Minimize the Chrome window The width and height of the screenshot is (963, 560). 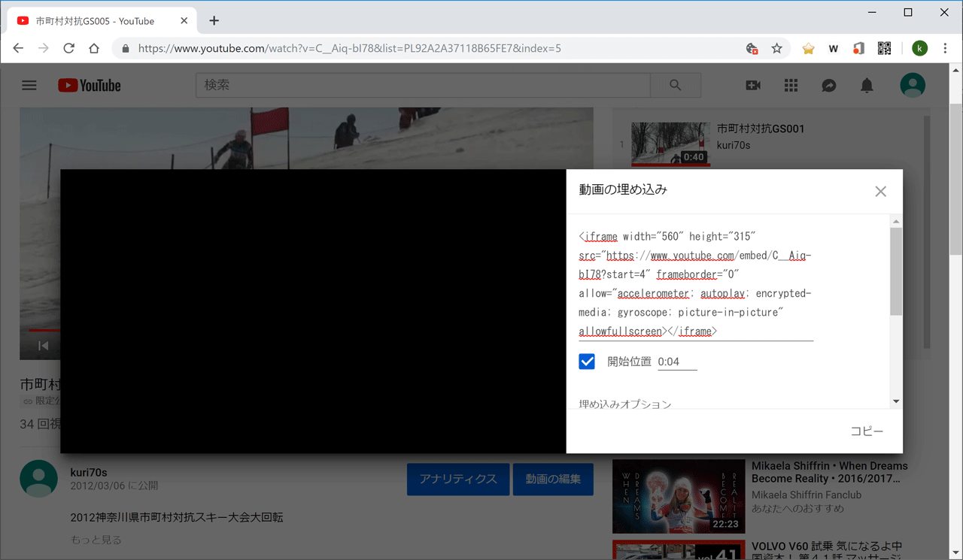872,12
